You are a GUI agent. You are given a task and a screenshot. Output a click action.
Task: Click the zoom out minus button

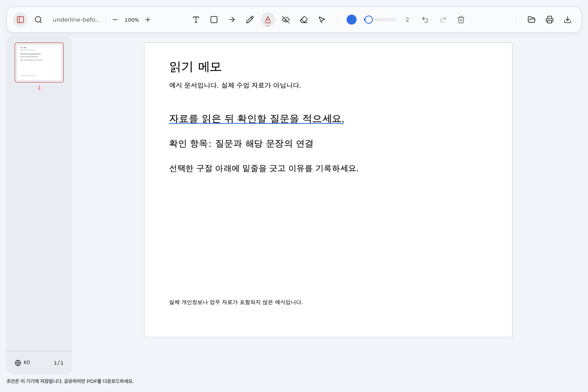click(115, 20)
